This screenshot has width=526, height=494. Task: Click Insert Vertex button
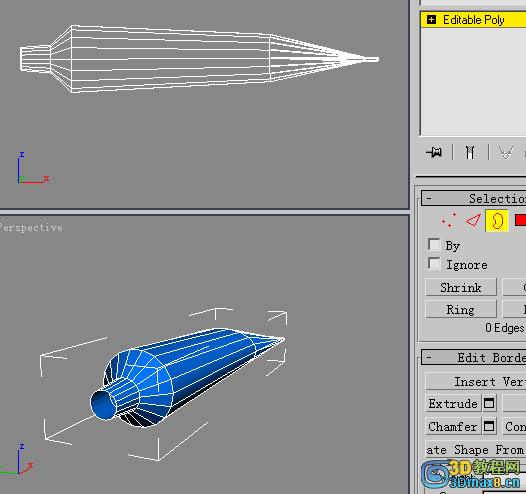(x=476, y=381)
